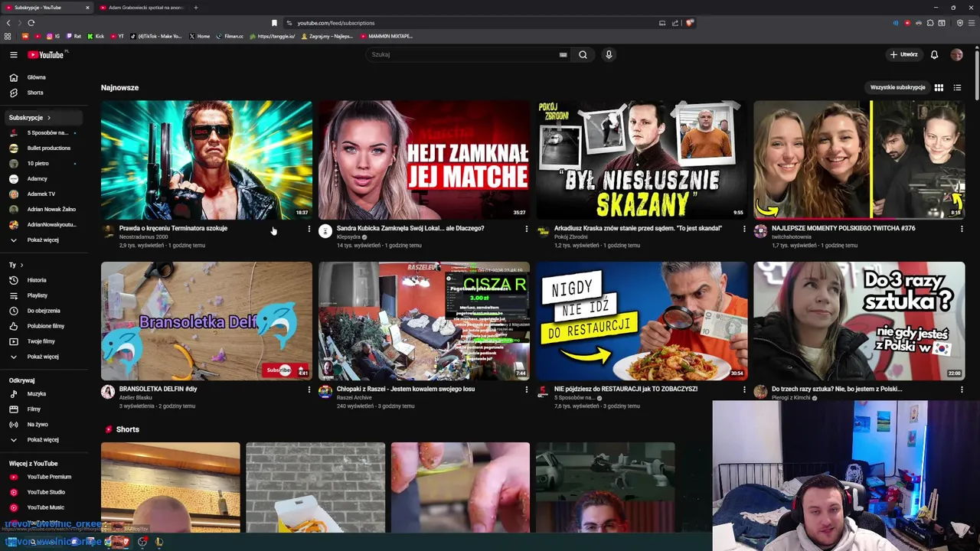This screenshot has width=980, height=551.
Task: Open the YouTube hamburger guide menu
Action: (13, 54)
